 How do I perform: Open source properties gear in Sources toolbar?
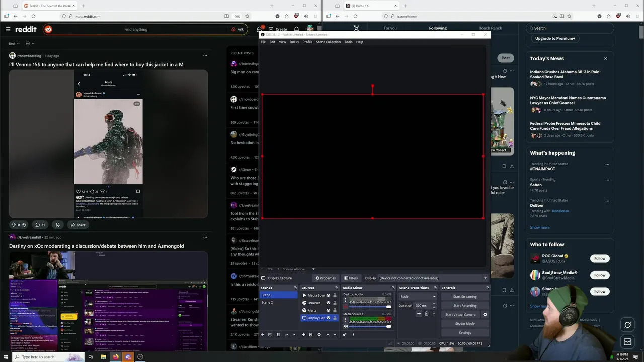319,334
